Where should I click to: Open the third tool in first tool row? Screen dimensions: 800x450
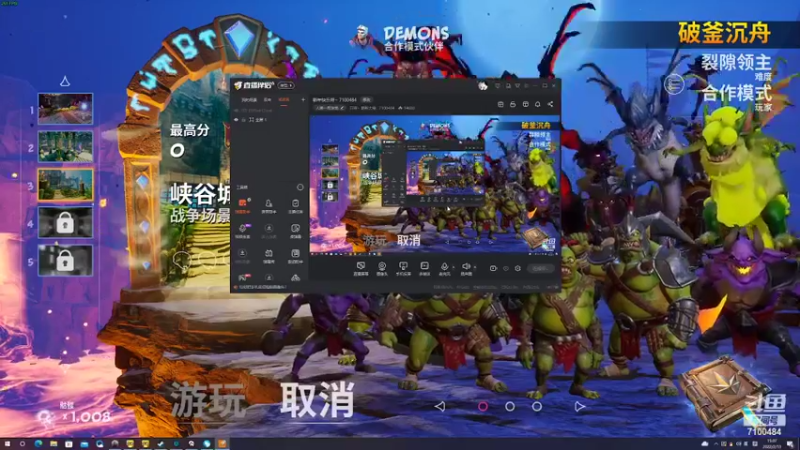click(x=295, y=206)
